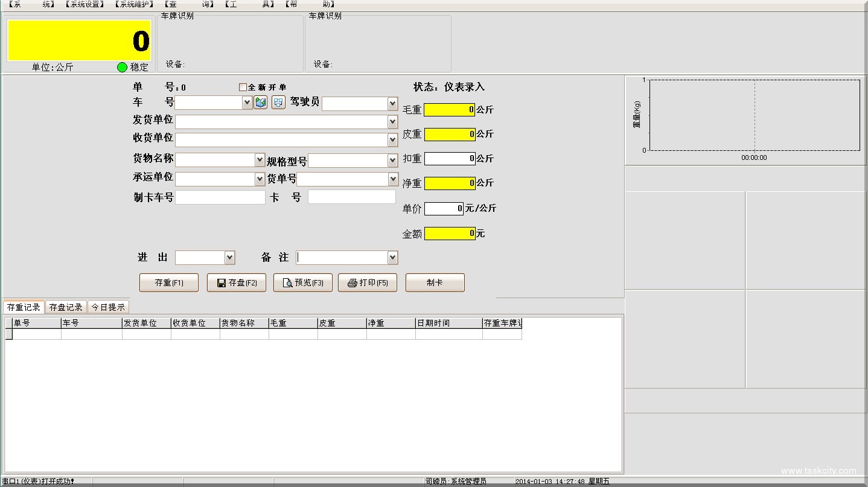868x487 pixels.
Task: Expand the 规格型号 dropdown
Action: click(392, 161)
